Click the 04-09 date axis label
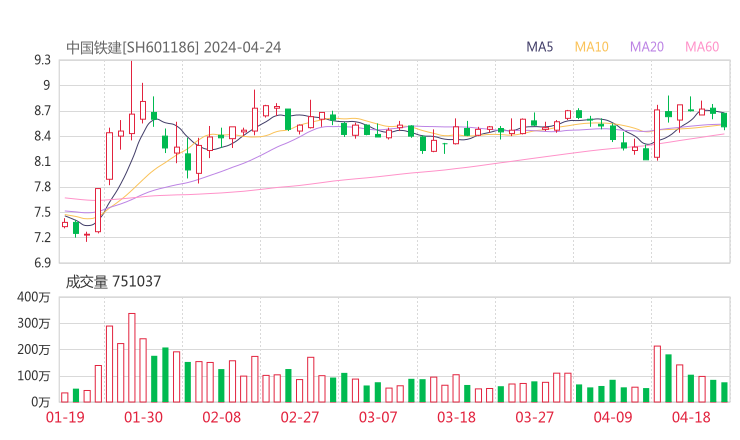 coord(613,417)
